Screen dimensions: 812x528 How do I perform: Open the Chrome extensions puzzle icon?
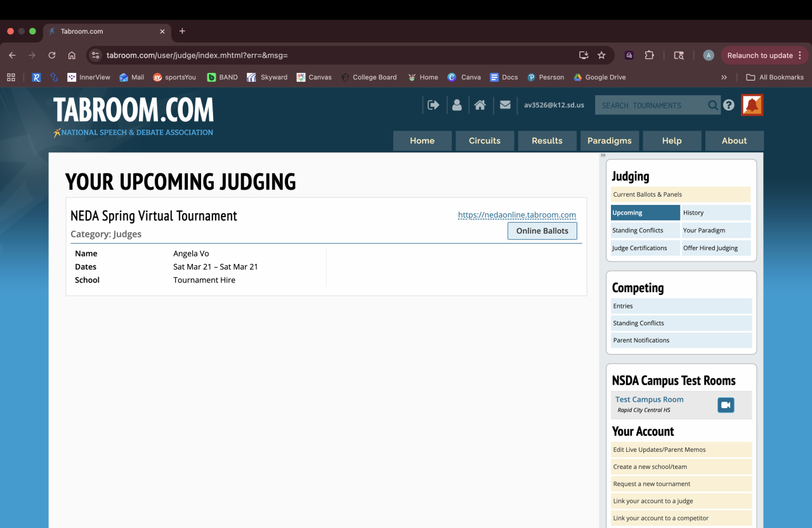click(649, 55)
